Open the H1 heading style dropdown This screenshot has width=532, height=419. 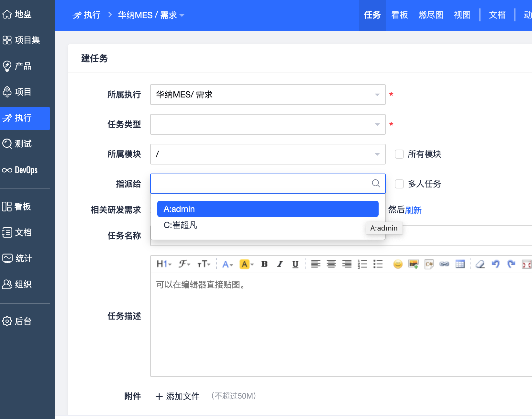[x=164, y=264]
